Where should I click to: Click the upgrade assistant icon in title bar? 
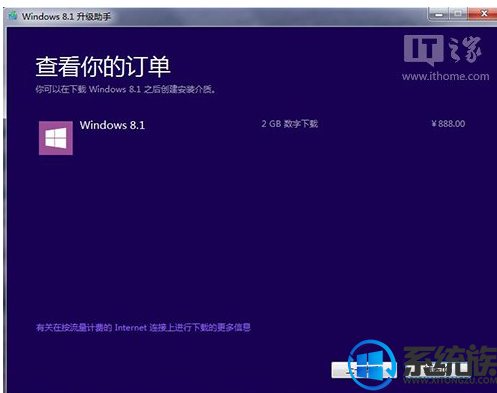[13, 16]
